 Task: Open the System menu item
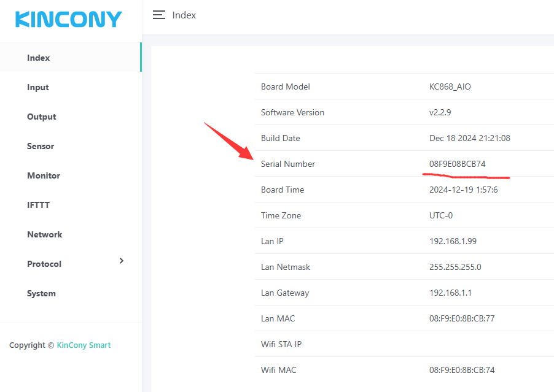click(x=41, y=293)
